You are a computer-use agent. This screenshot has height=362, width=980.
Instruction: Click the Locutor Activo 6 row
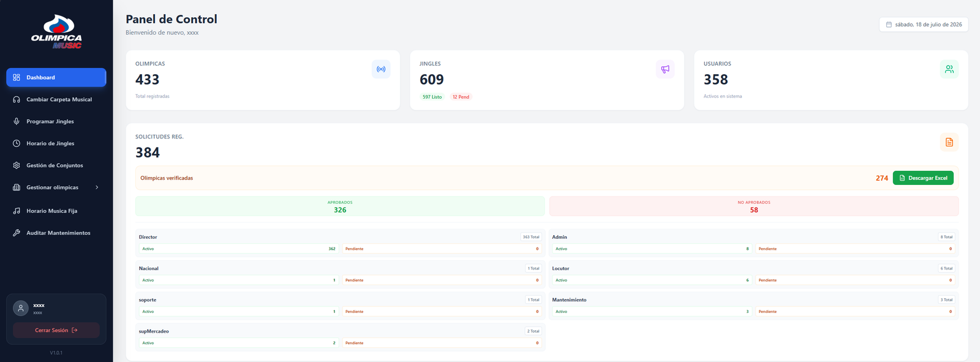652,281
